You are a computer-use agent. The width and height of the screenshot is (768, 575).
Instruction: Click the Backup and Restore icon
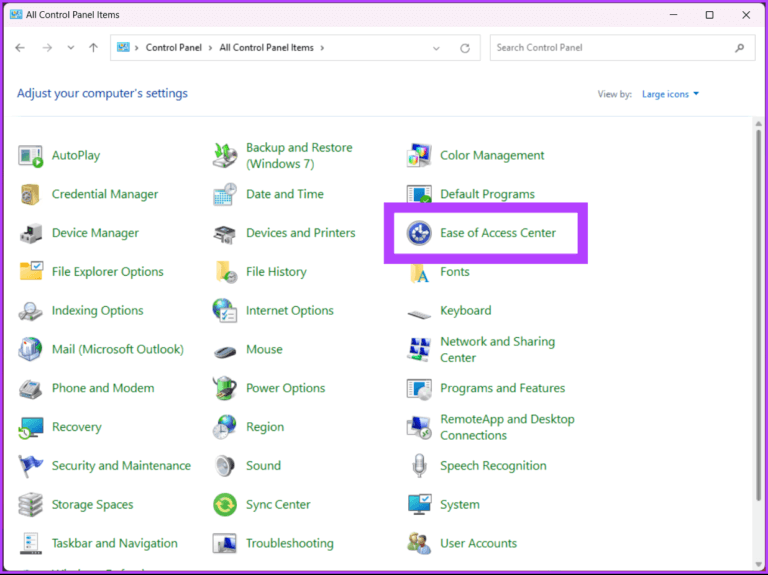click(225, 156)
